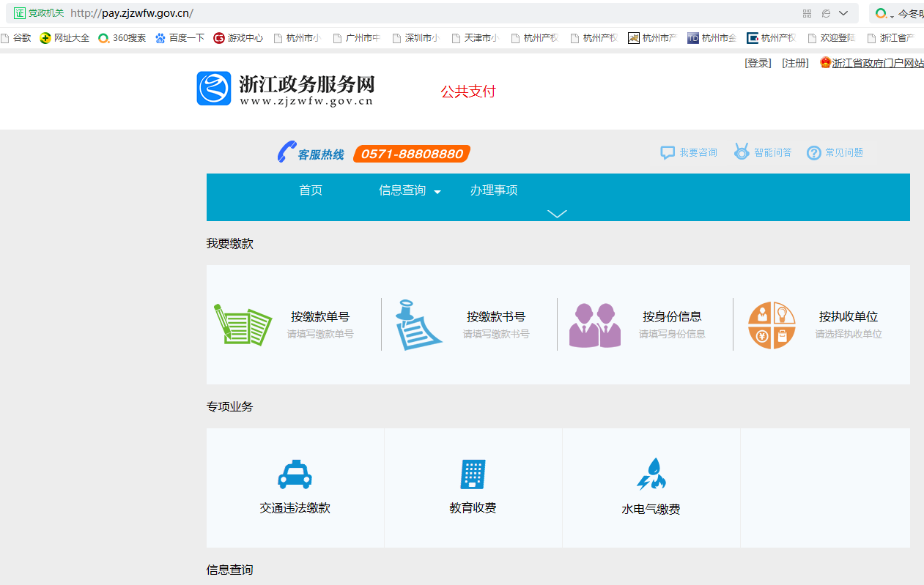Viewport: 924px width, 585px height.
Task: Open the 浙江省 bookmark
Action: (891, 38)
